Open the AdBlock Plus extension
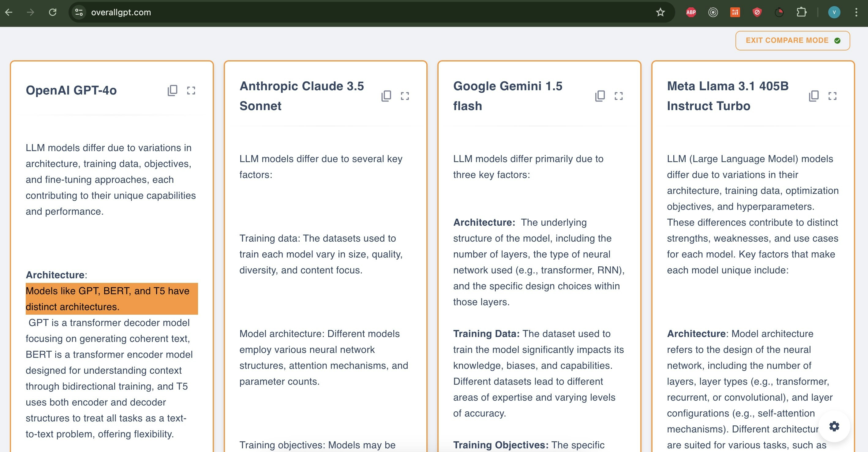Image resolution: width=868 pixels, height=452 pixels. [x=691, y=13]
